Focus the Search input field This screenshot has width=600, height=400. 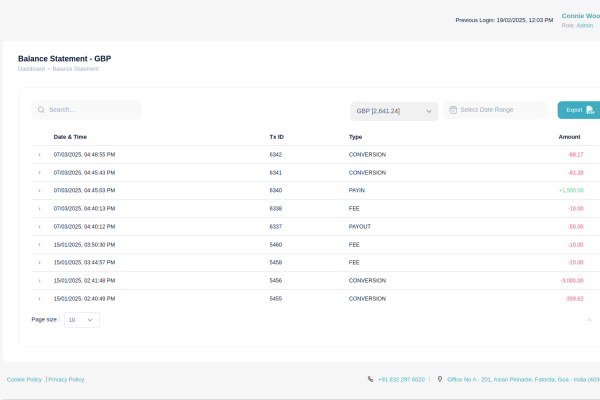[92, 110]
